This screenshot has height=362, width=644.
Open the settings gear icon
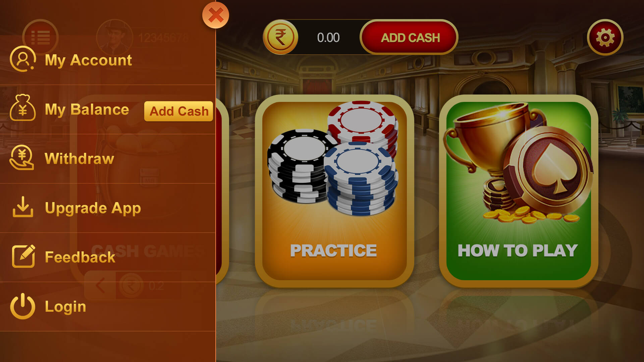tap(605, 37)
